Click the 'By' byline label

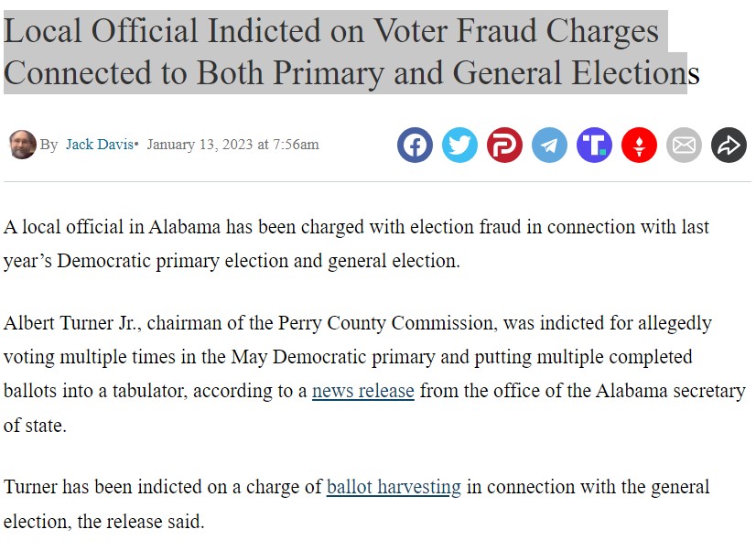49,145
